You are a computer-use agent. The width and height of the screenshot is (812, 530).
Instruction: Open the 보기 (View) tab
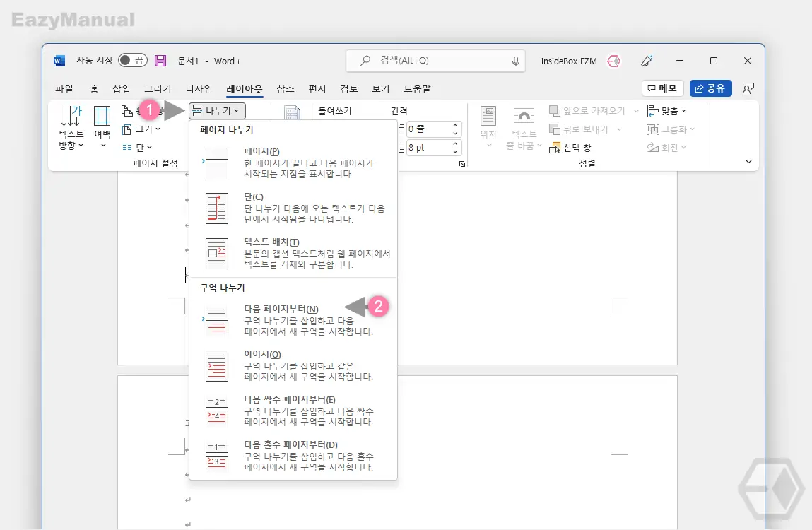[x=381, y=88]
